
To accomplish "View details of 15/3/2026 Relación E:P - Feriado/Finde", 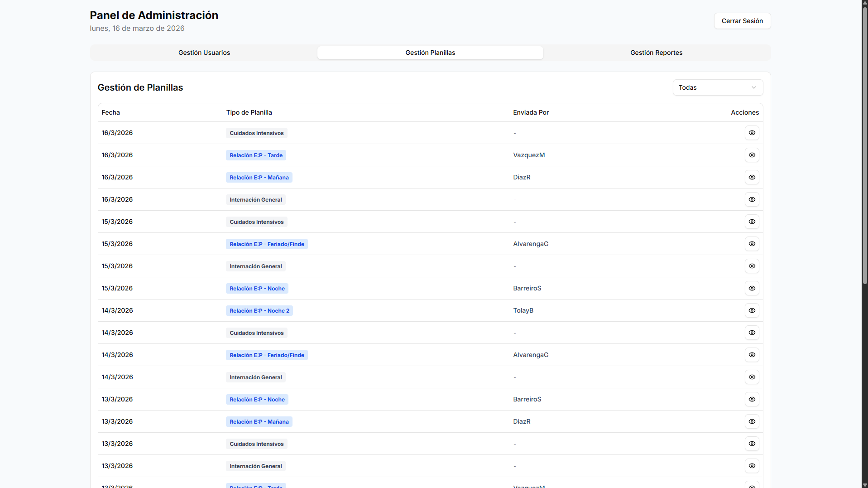I will (x=752, y=244).
